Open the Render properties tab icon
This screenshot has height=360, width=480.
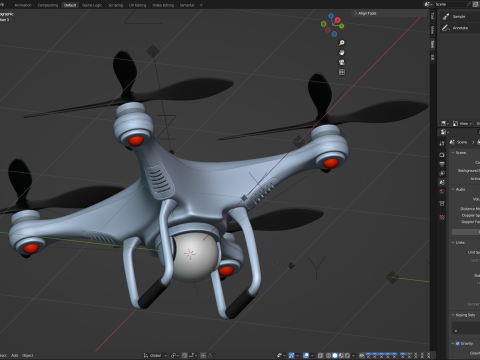[x=442, y=155]
